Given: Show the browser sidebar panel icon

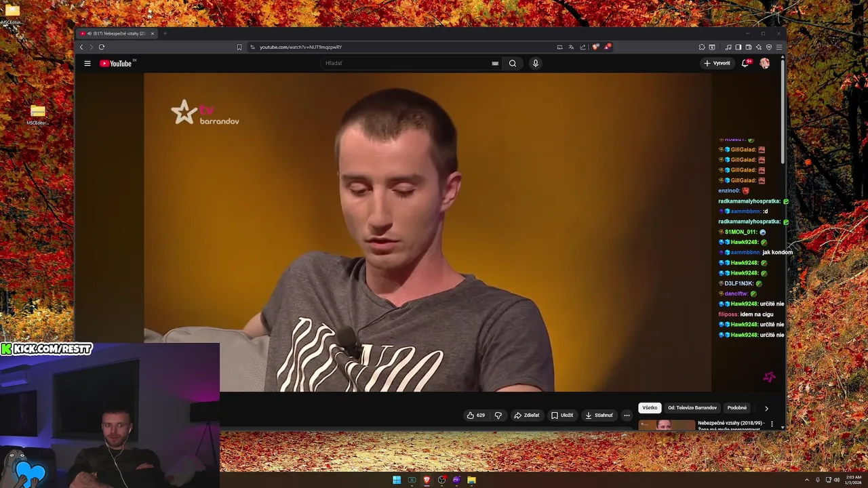Looking at the screenshot, I should click(x=738, y=47).
